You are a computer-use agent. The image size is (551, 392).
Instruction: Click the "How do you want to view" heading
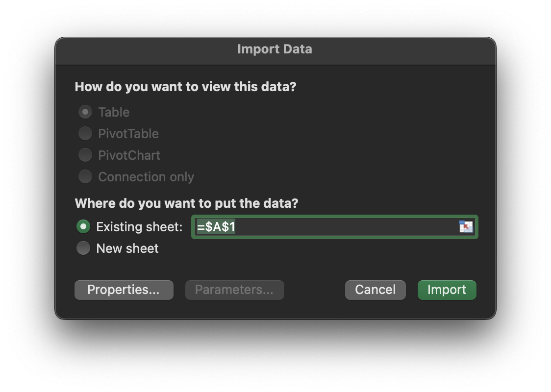point(185,87)
